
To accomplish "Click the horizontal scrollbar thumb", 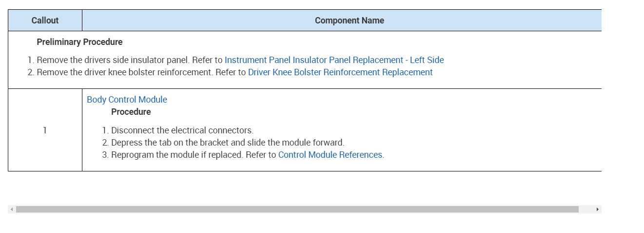I will (x=297, y=209).
